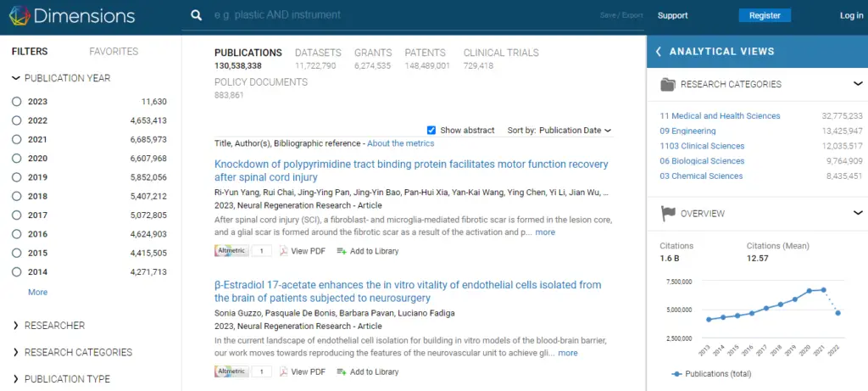The image size is (868, 391).
Task: Click Add to Library icon for β-Estradiol article
Action: pos(342,371)
